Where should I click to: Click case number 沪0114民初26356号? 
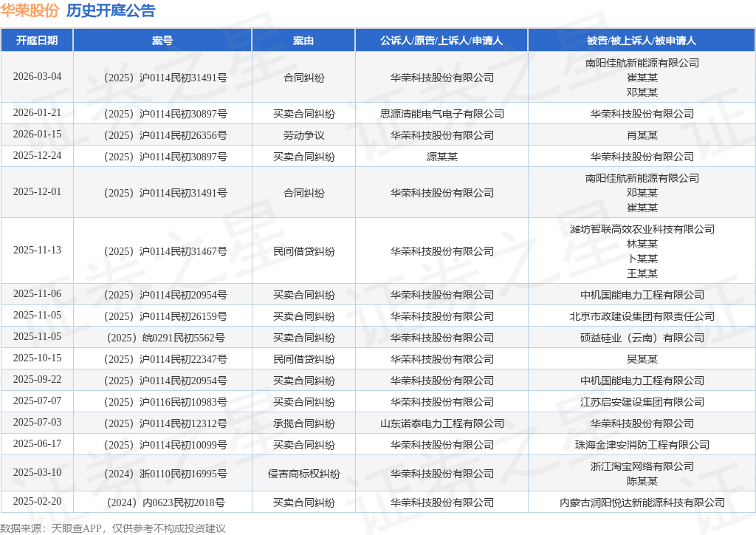[165, 135]
